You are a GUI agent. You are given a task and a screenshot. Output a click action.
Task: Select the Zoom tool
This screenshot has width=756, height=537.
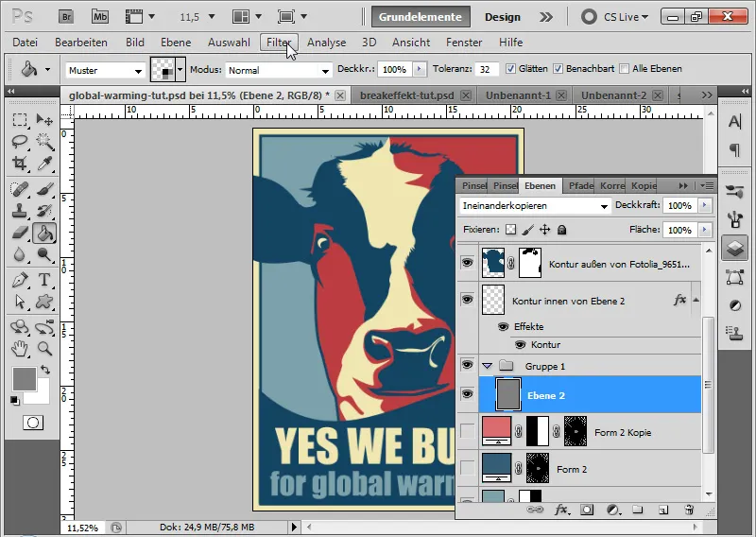pos(44,348)
